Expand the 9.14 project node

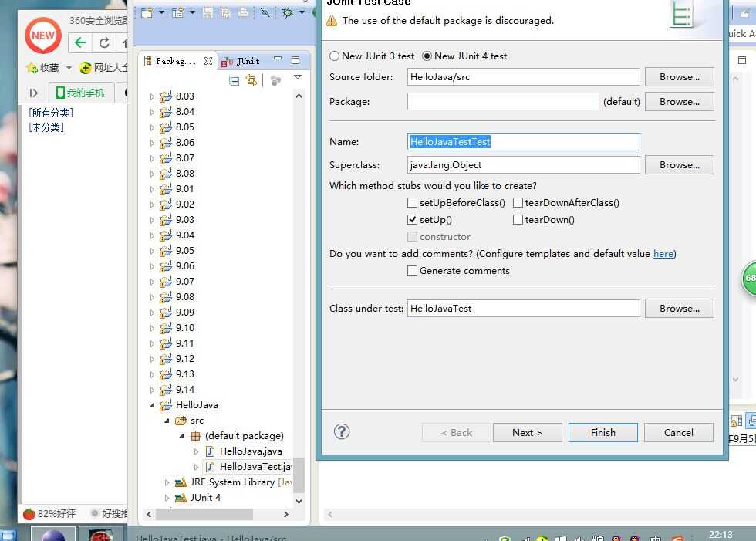point(152,390)
